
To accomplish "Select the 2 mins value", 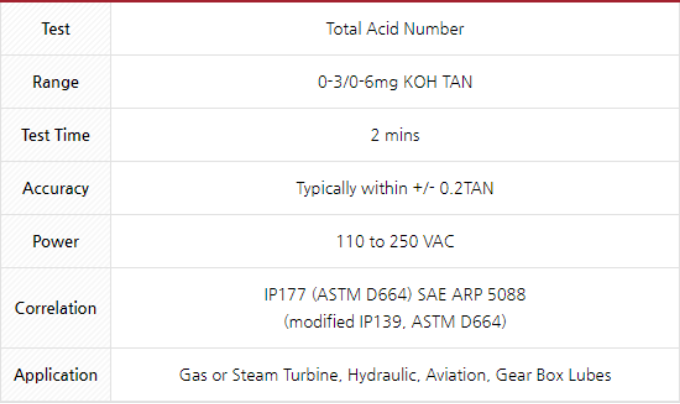I will pos(395,135).
